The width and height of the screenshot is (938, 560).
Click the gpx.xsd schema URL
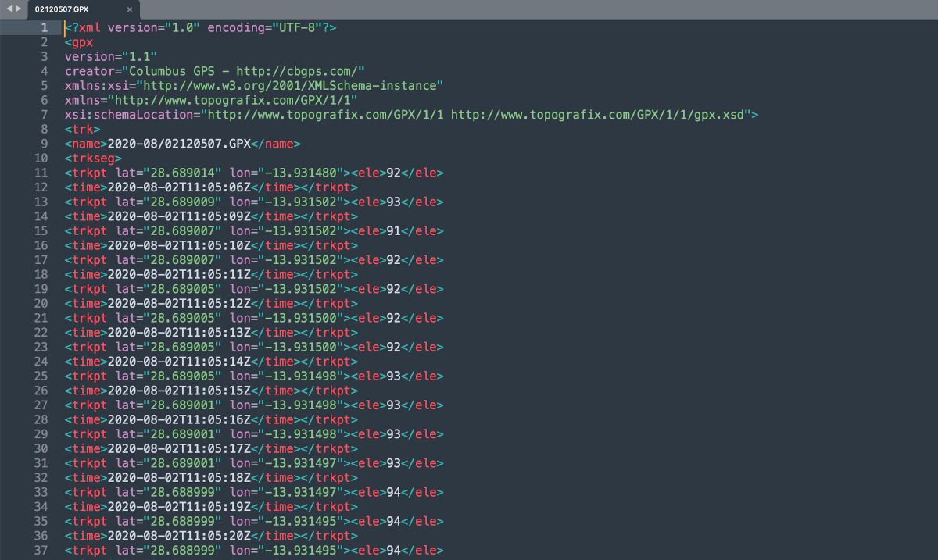(x=600, y=115)
